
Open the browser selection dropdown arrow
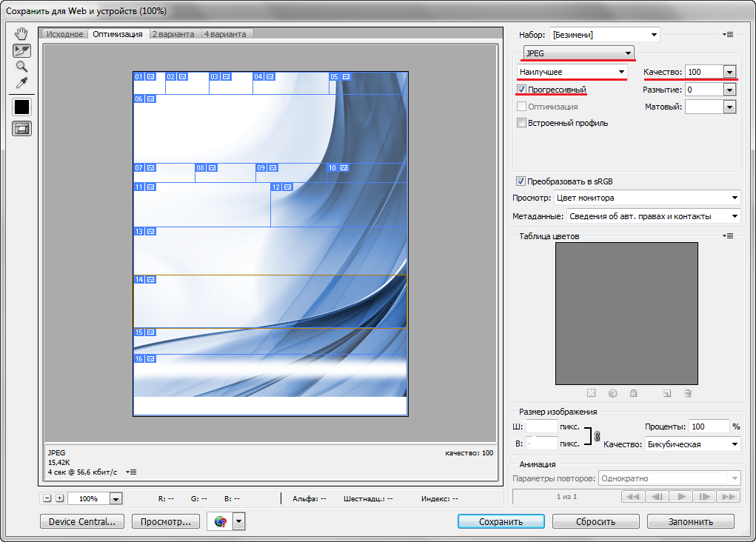pos(239,521)
